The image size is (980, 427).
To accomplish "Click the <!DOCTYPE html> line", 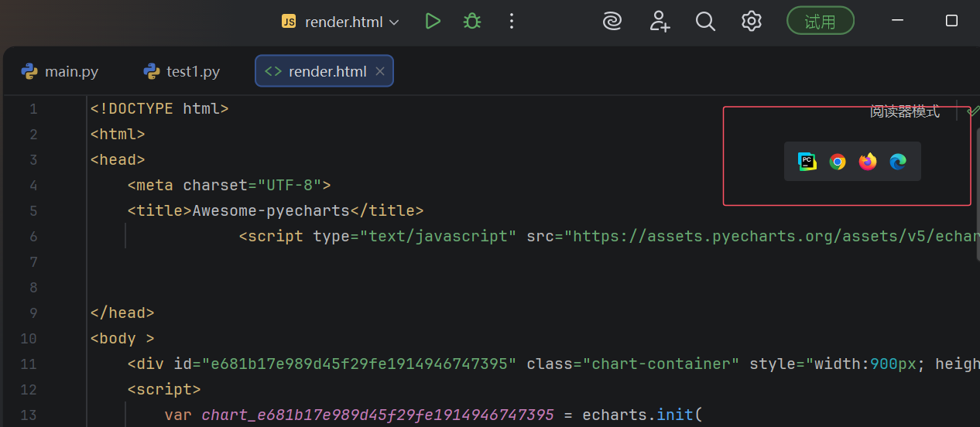I will [x=159, y=108].
